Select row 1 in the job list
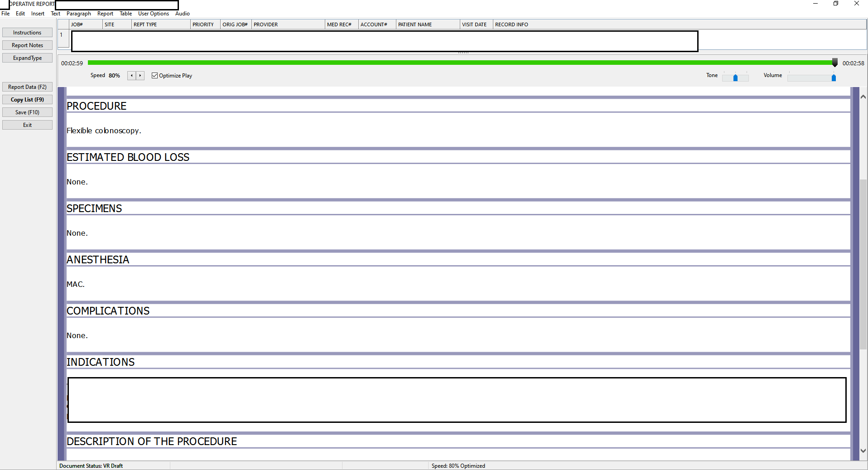The width and height of the screenshot is (868, 470). tap(63, 39)
